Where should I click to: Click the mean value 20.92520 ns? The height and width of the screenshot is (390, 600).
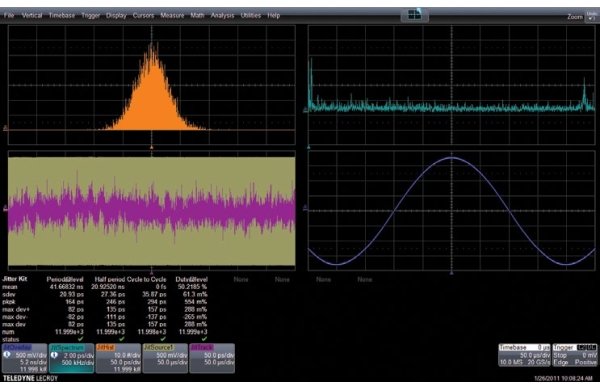pos(108,287)
